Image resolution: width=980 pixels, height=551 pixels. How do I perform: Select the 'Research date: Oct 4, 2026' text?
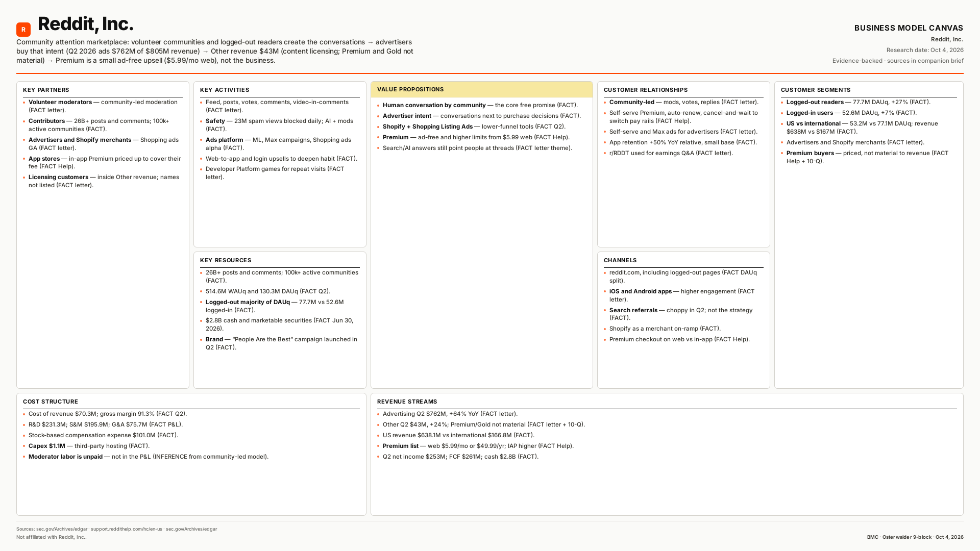[925, 50]
